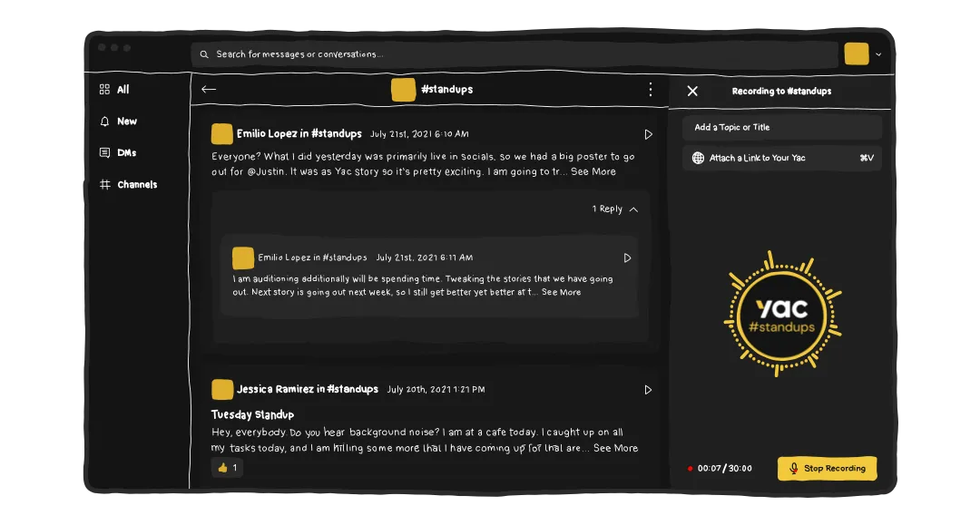Expand the profile dropdown arrow

tap(878, 54)
